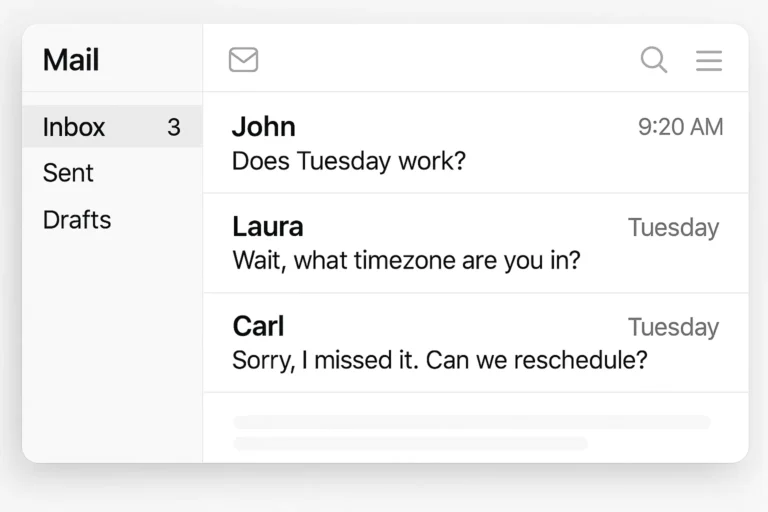Image resolution: width=768 pixels, height=512 pixels.
Task: Click Tuesday date on Carl's email
Action: [673, 327]
